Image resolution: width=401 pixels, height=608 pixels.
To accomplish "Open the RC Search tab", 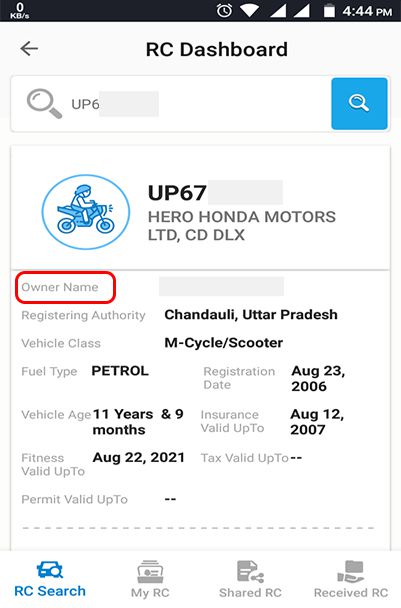I will (x=50, y=580).
